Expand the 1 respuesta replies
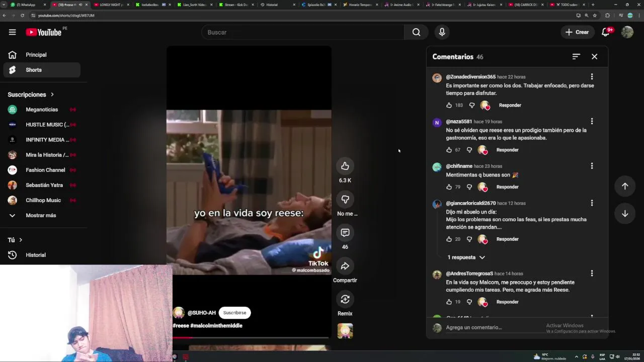This screenshot has height=362, width=644. (466, 257)
